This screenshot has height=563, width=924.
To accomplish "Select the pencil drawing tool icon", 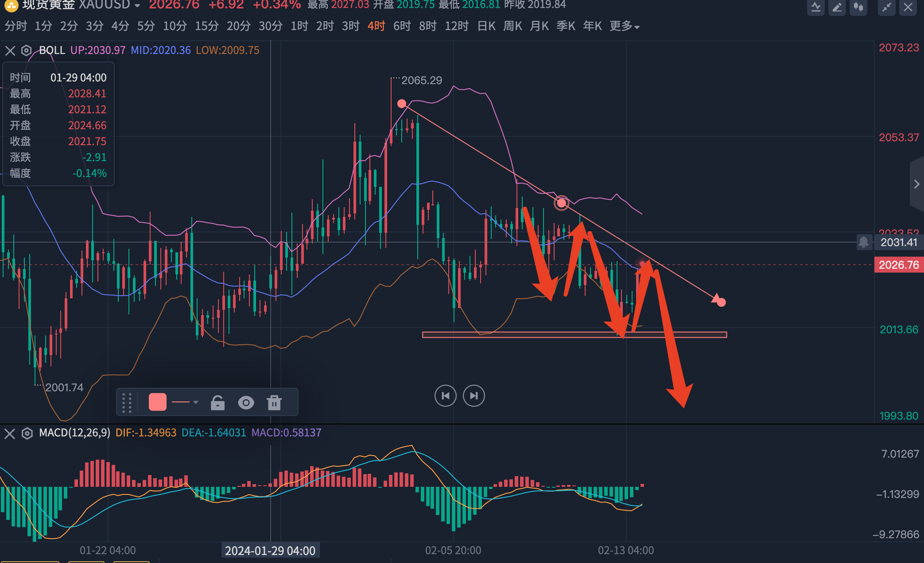I will 837,7.
